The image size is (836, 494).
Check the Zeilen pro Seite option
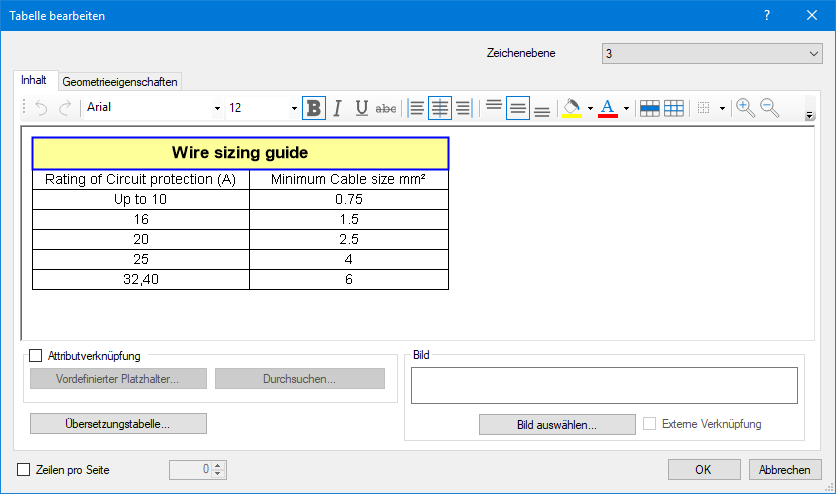[x=25, y=469]
